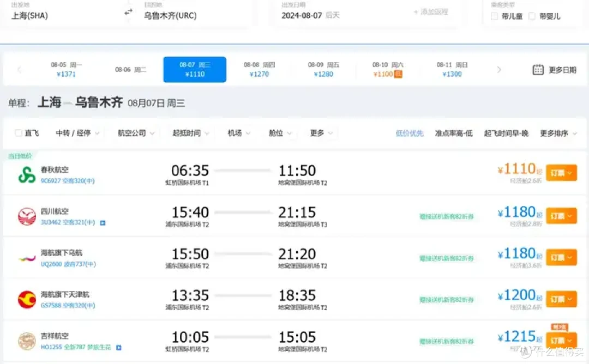Click the Sichuan Airlines logo
589x364 pixels.
pos(27,216)
